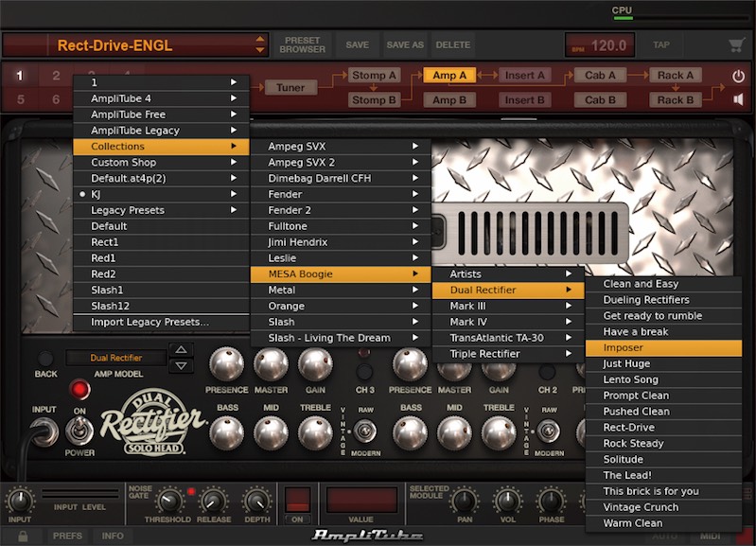756x546 pixels.
Task: Click the SAVE AS button
Action: pos(405,44)
